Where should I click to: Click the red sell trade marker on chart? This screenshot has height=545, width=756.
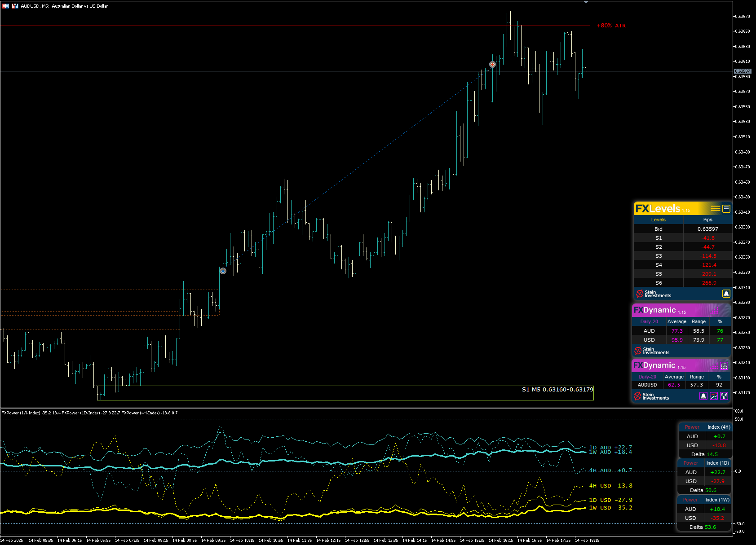pyautogui.click(x=492, y=65)
